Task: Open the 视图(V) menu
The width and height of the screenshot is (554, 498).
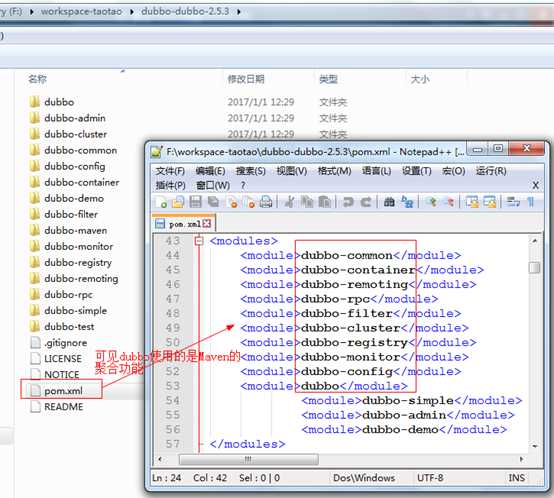Action: pos(291,171)
